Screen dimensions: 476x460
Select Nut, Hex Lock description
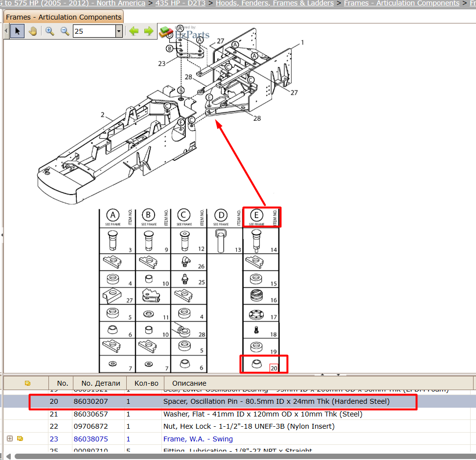point(249,426)
